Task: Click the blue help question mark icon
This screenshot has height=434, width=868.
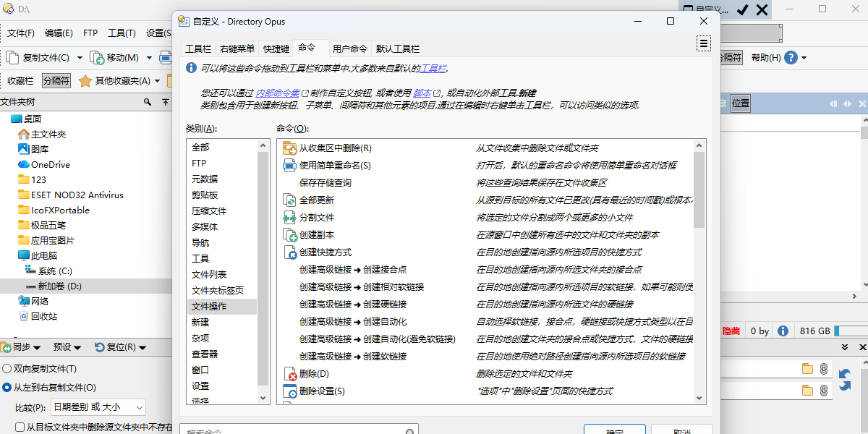Action: (791, 58)
